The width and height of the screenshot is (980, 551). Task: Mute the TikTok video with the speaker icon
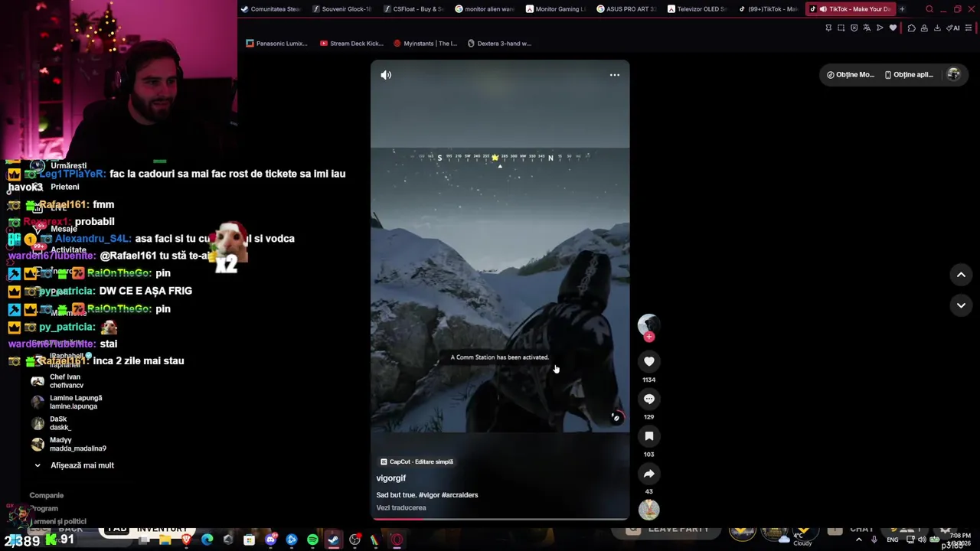coord(386,75)
